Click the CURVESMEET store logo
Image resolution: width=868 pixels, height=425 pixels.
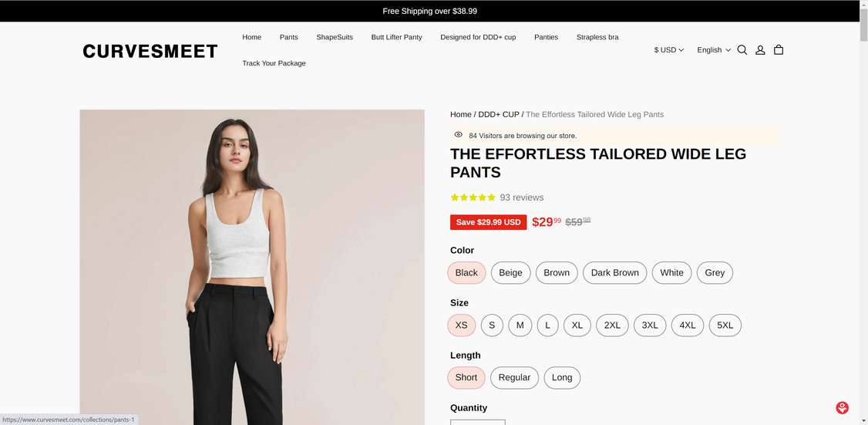150,52
